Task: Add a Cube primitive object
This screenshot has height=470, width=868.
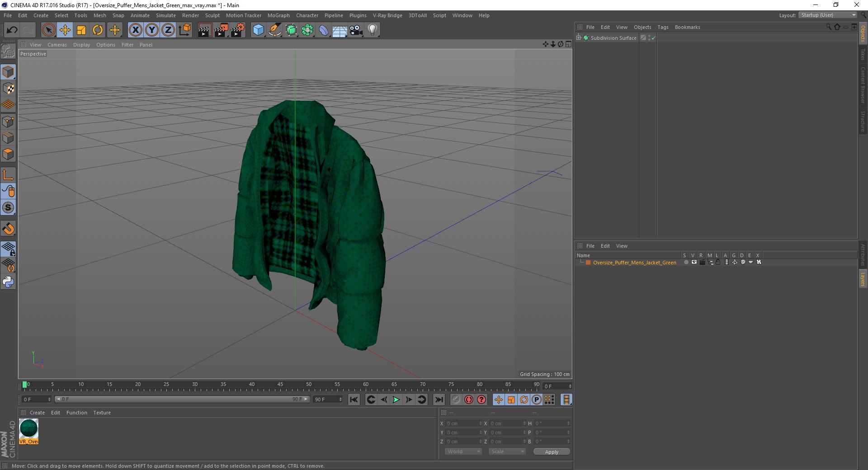Action: click(x=258, y=30)
